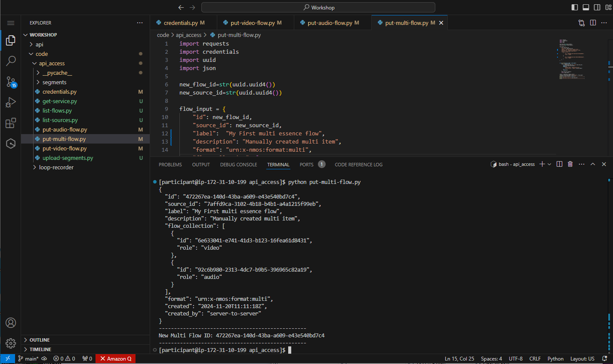Click the Workshop command center search box
The image size is (613, 364).
318,7
